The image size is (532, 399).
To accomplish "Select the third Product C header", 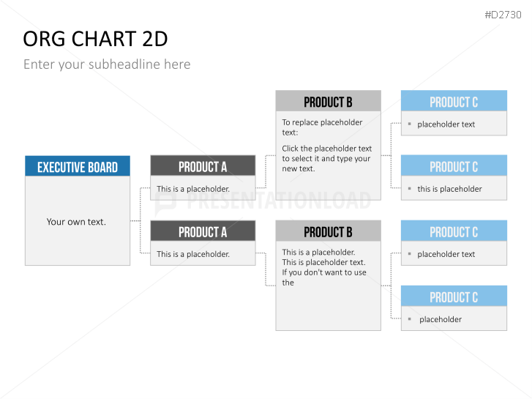I will point(454,231).
